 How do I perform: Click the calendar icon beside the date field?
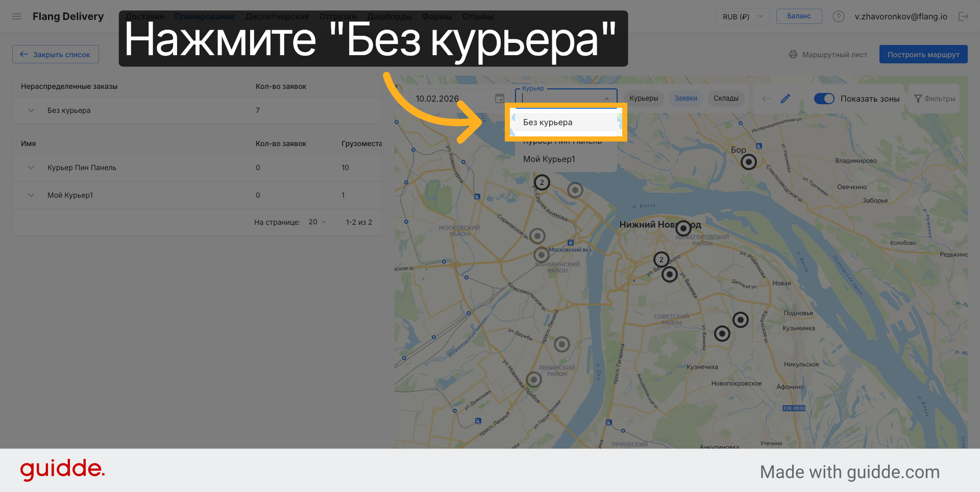500,99
